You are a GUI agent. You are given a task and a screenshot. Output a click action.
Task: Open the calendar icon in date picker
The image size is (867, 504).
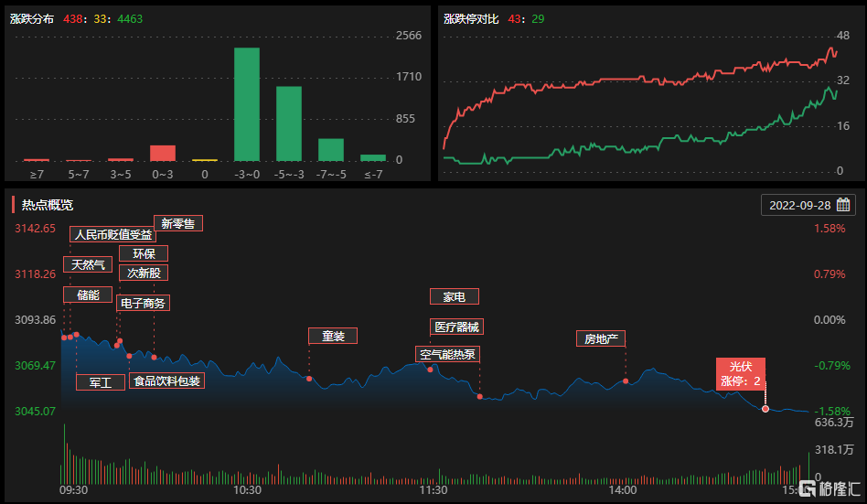pyautogui.click(x=843, y=205)
